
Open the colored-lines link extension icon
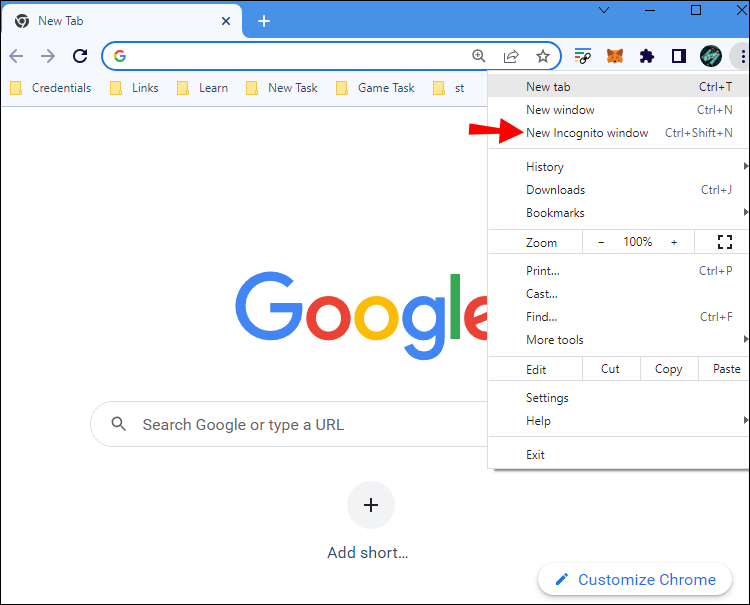pyautogui.click(x=583, y=56)
